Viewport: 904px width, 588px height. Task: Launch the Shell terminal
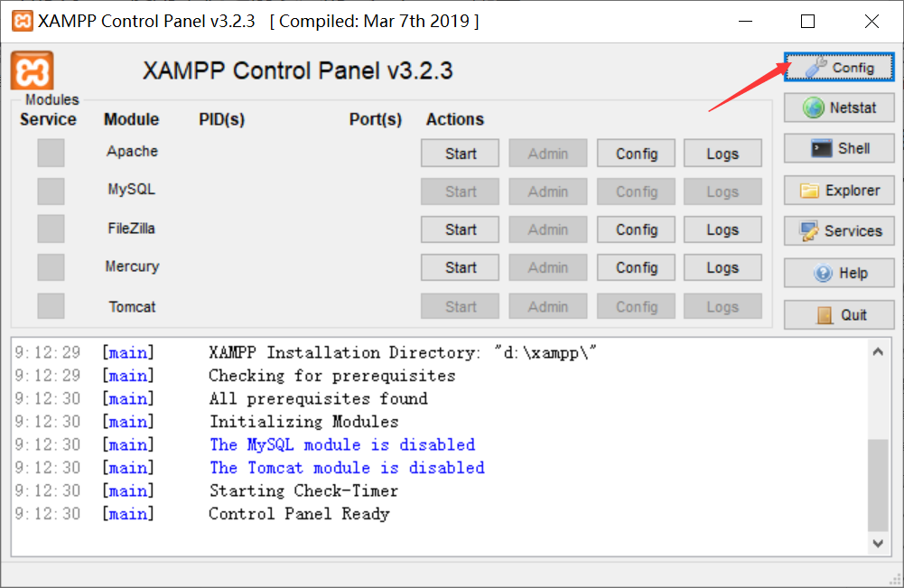(x=839, y=149)
